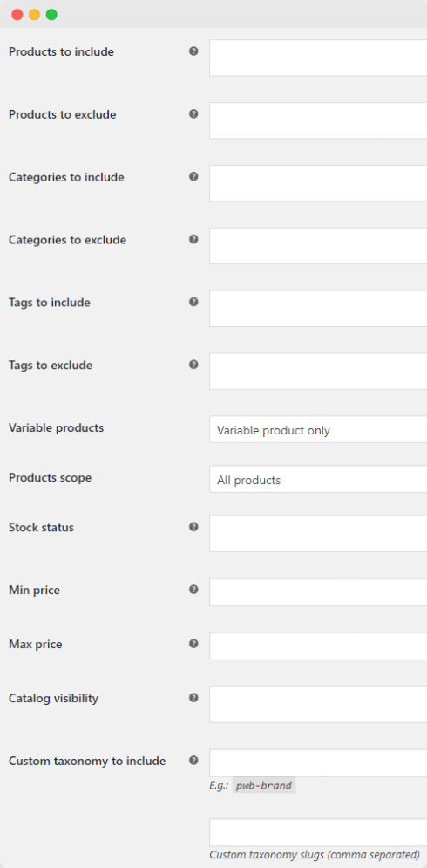Click the Catalog visibility selection box

(x=318, y=705)
